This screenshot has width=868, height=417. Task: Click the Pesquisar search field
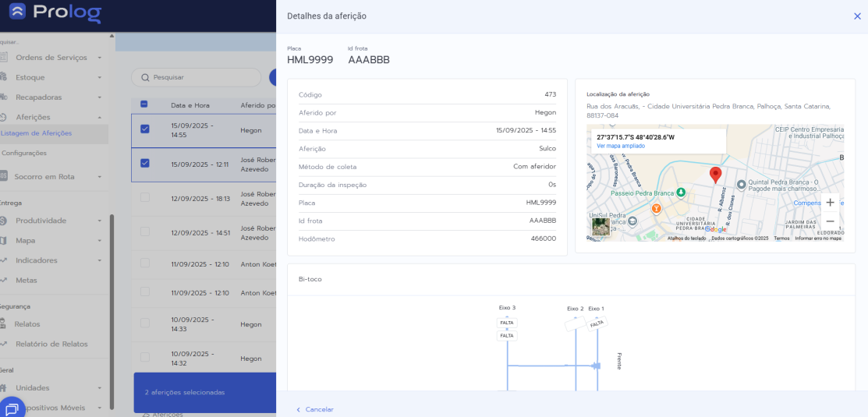pos(199,77)
